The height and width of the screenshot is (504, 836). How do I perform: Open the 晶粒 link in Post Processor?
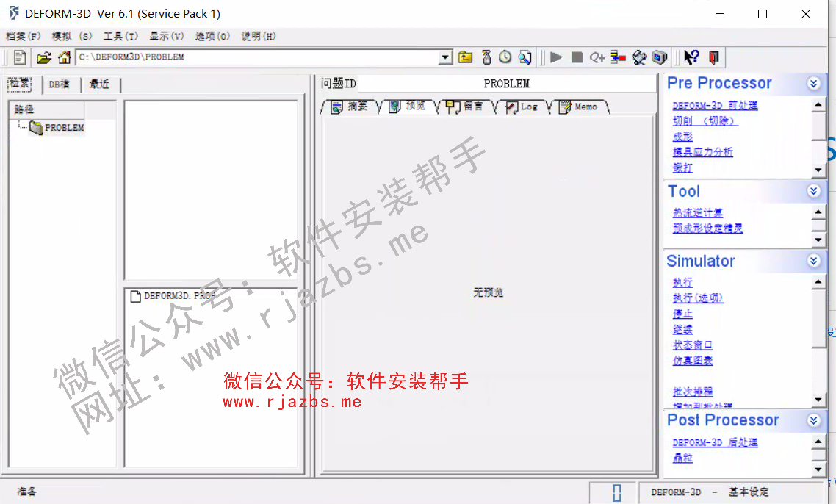click(683, 458)
